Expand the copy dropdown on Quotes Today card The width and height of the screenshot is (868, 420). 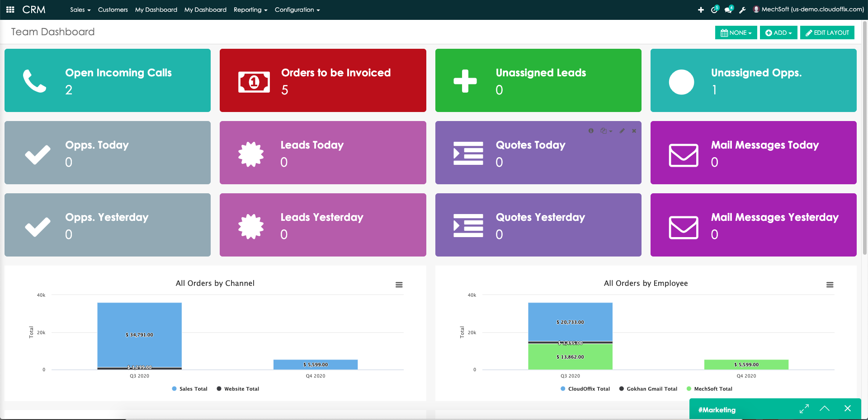click(x=606, y=131)
